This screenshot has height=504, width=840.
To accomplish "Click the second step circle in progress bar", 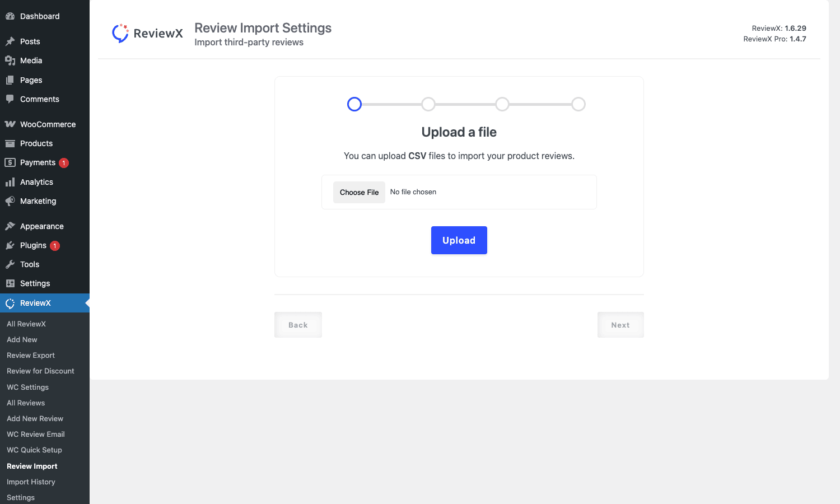I will 428,104.
